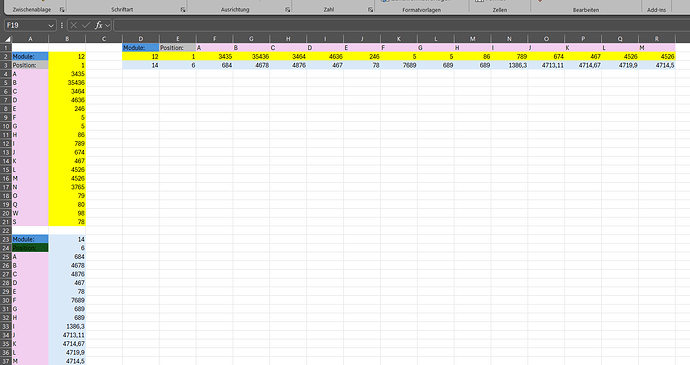Select column M header

pyautogui.click(x=473, y=39)
